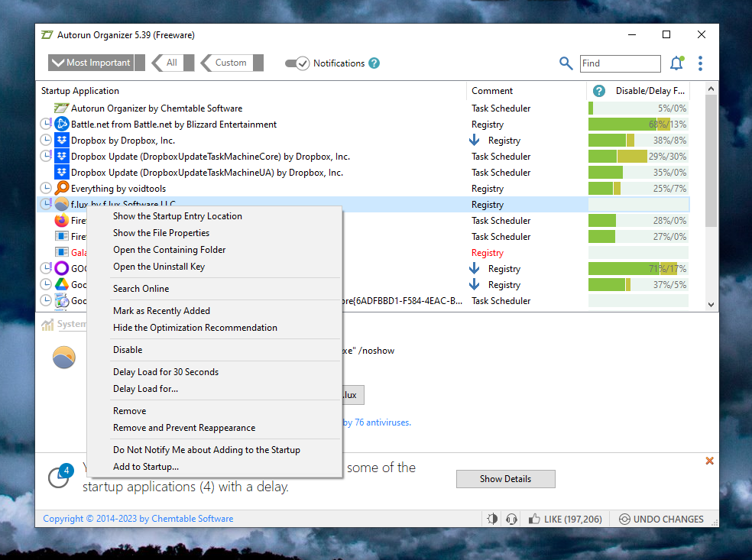Click the large f.lux icon in the details panel
752x560 pixels.
pos(63,358)
